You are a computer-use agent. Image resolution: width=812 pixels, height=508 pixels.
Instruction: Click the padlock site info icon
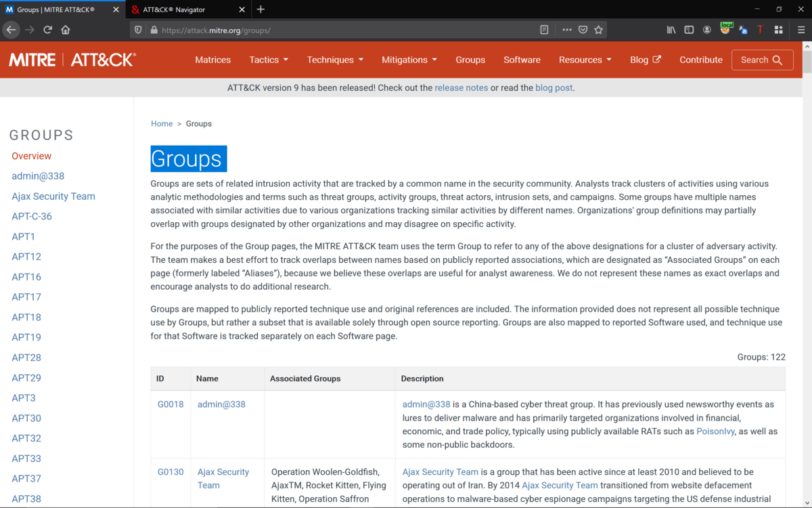(154, 30)
